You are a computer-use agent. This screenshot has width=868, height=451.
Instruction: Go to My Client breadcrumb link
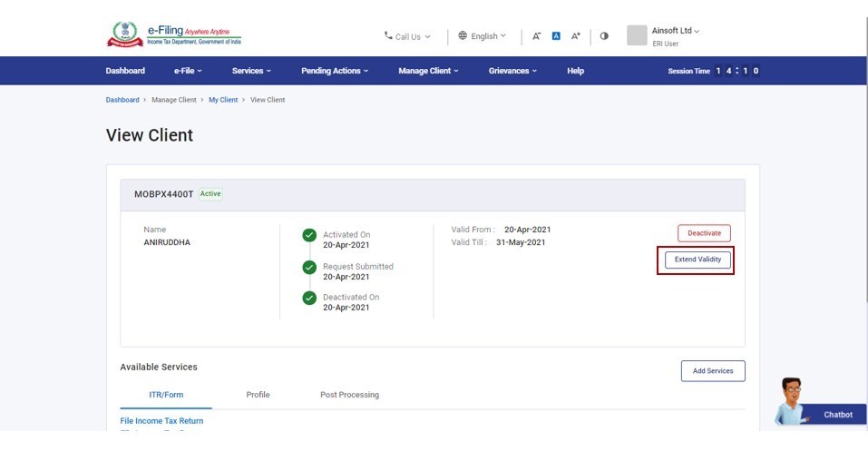coord(223,100)
